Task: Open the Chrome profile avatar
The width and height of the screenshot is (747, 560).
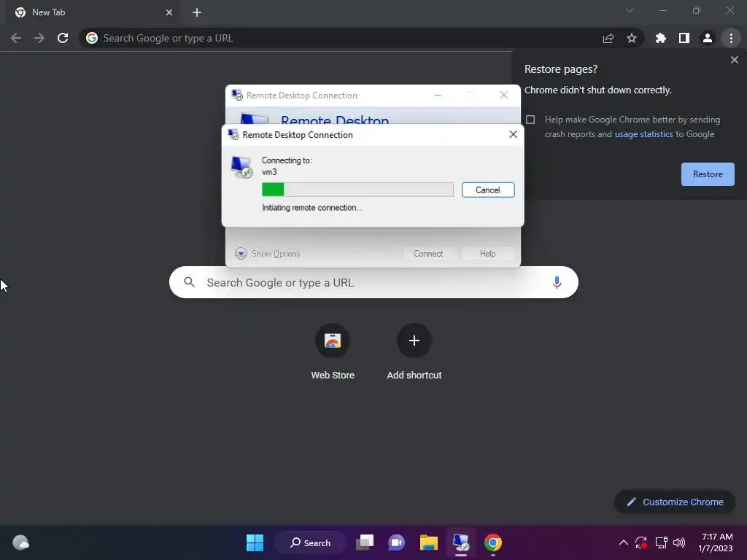Action: click(708, 38)
